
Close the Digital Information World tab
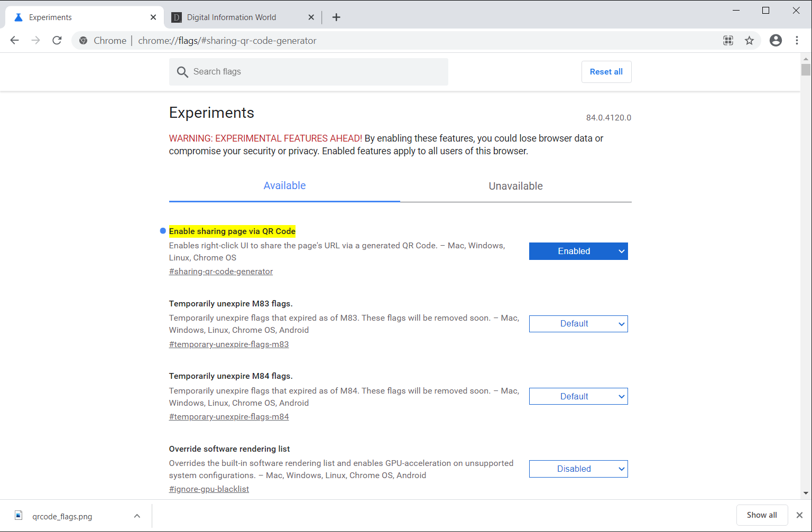[x=311, y=17]
